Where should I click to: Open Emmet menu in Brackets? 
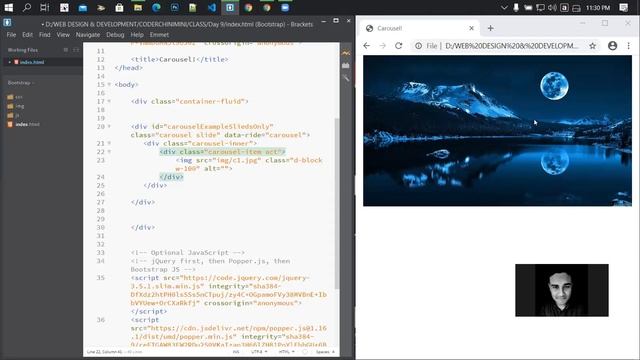coord(159,35)
